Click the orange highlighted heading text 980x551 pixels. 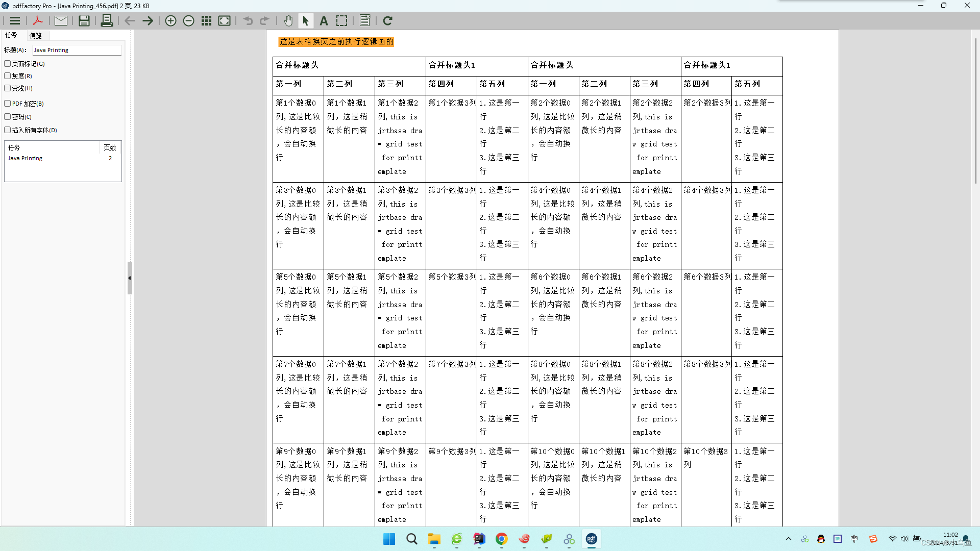336,41
